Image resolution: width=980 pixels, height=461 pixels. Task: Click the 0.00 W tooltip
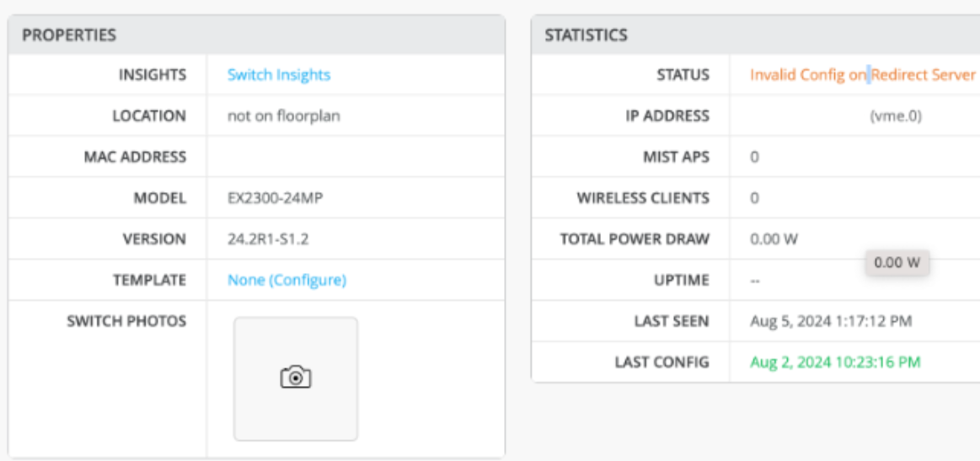point(897,263)
